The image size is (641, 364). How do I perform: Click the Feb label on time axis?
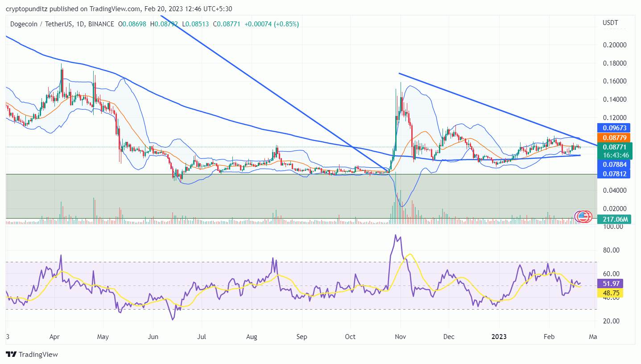[x=549, y=336]
